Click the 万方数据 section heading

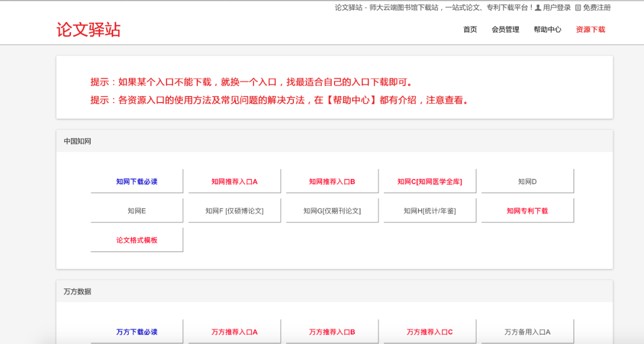[x=77, y=292]
